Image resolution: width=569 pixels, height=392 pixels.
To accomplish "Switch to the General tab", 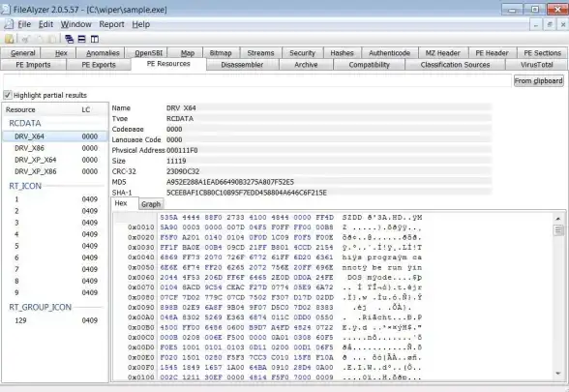I will coord(20,53).
